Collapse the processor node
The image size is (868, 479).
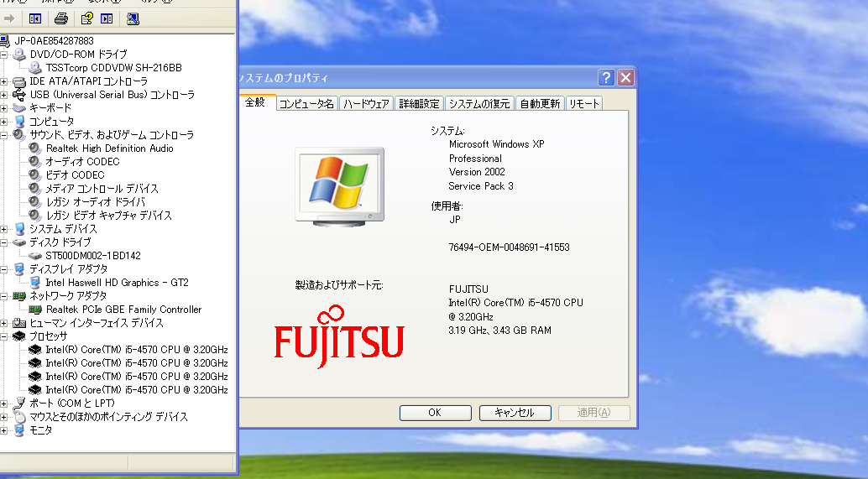4,336
